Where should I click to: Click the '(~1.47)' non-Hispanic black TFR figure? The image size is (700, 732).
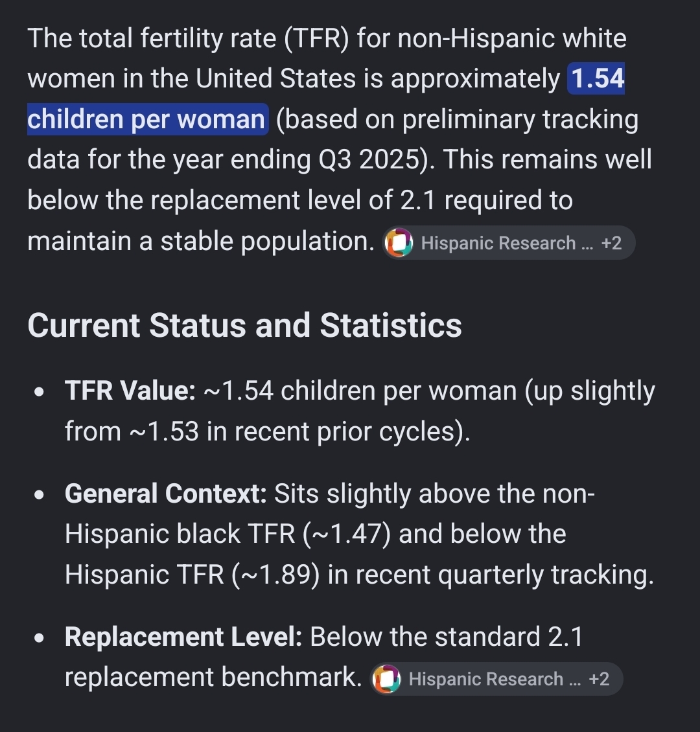coord(347,534)
